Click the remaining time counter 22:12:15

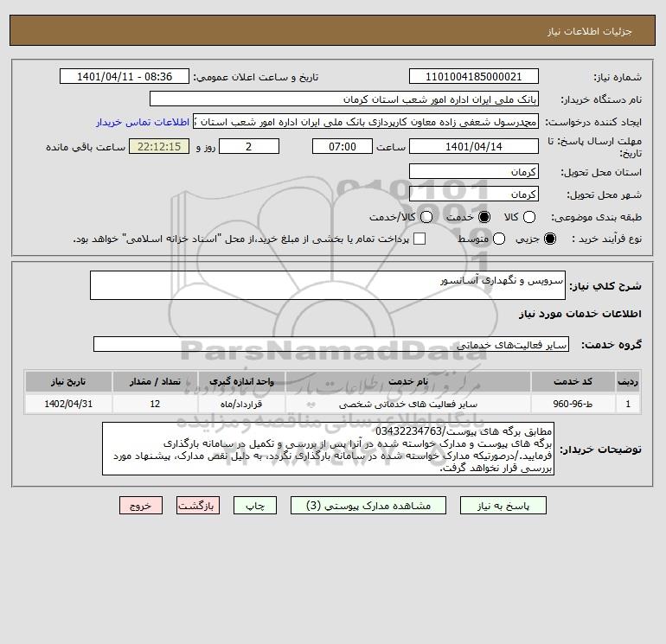(159, 147)
